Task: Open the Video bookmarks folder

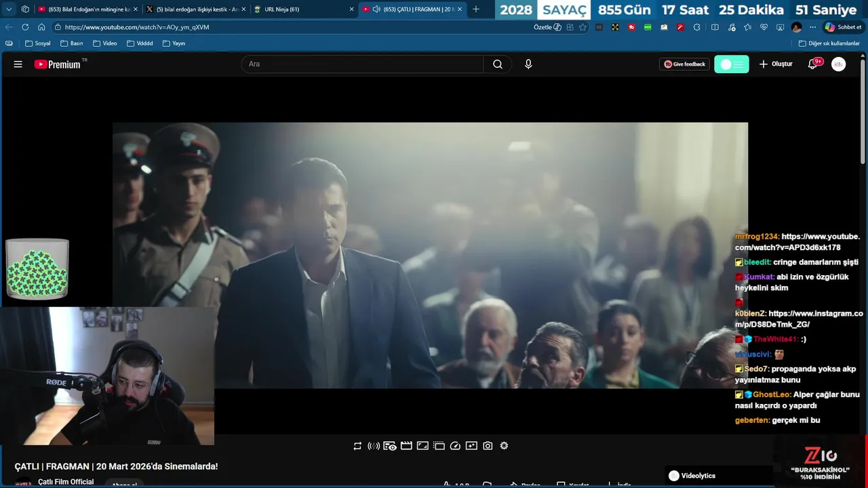Action: point(105,43)
